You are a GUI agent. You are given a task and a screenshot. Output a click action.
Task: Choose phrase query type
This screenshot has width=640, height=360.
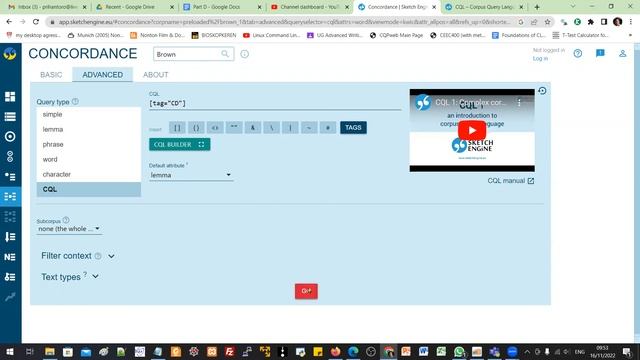tap(89, 144)
